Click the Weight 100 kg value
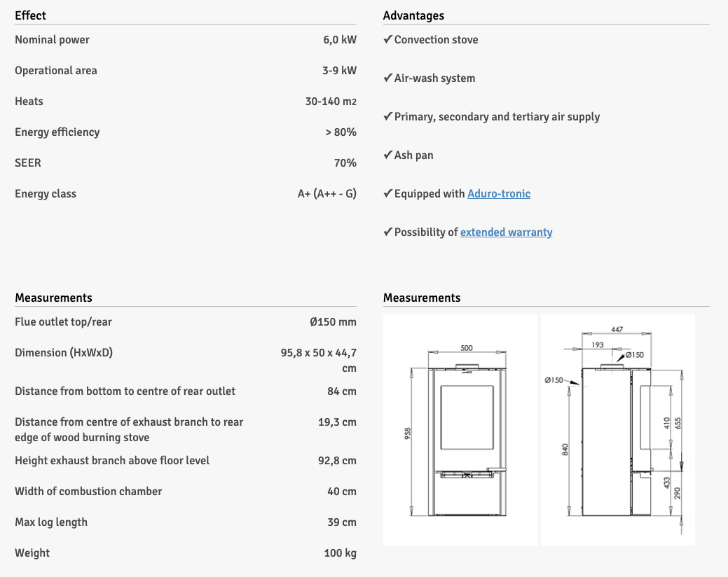 click(x=340, y=553)
